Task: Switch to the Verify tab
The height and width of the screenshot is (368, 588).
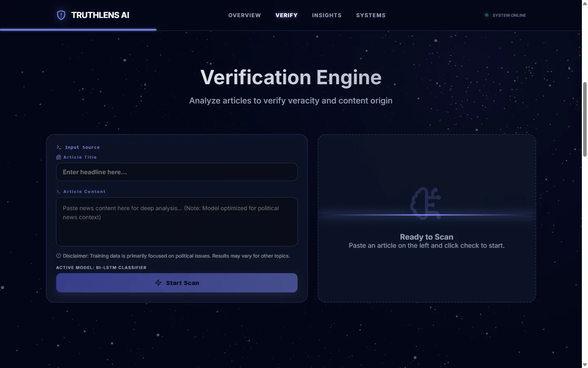Action: (x=287, y=15)
